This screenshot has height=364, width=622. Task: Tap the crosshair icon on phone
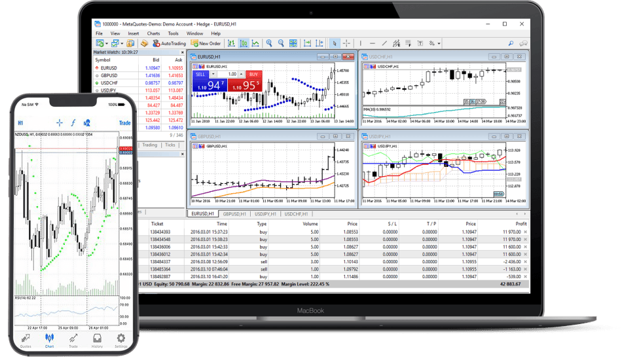(60, 122)
